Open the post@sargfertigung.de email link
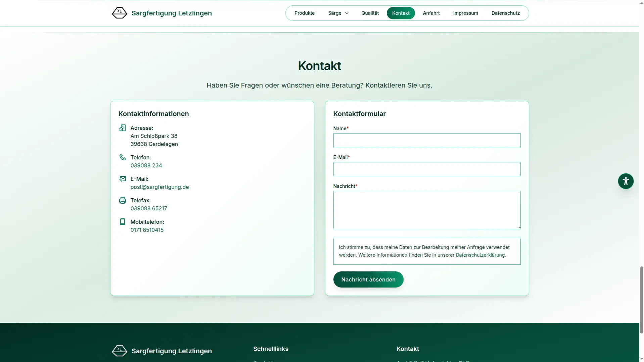 point(159,187)
